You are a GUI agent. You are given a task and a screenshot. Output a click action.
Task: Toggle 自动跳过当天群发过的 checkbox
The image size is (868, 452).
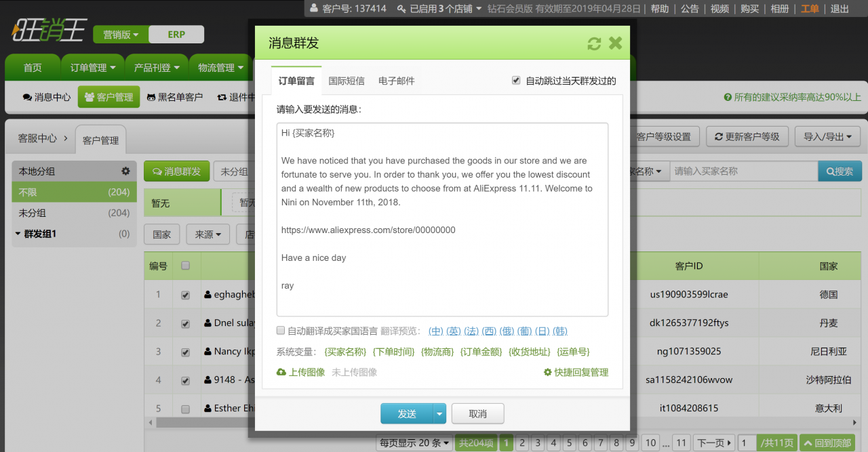tap(516, 81)
